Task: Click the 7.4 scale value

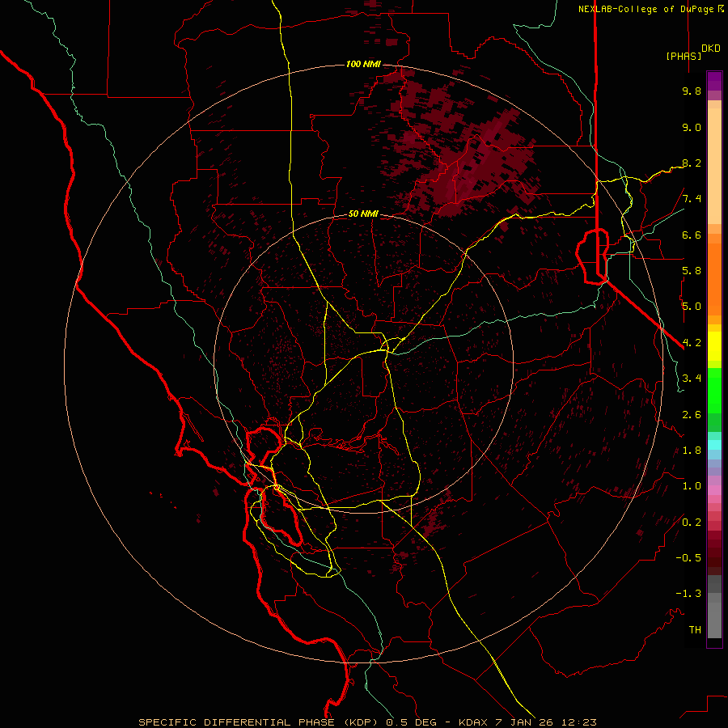Action: (692, 199)
